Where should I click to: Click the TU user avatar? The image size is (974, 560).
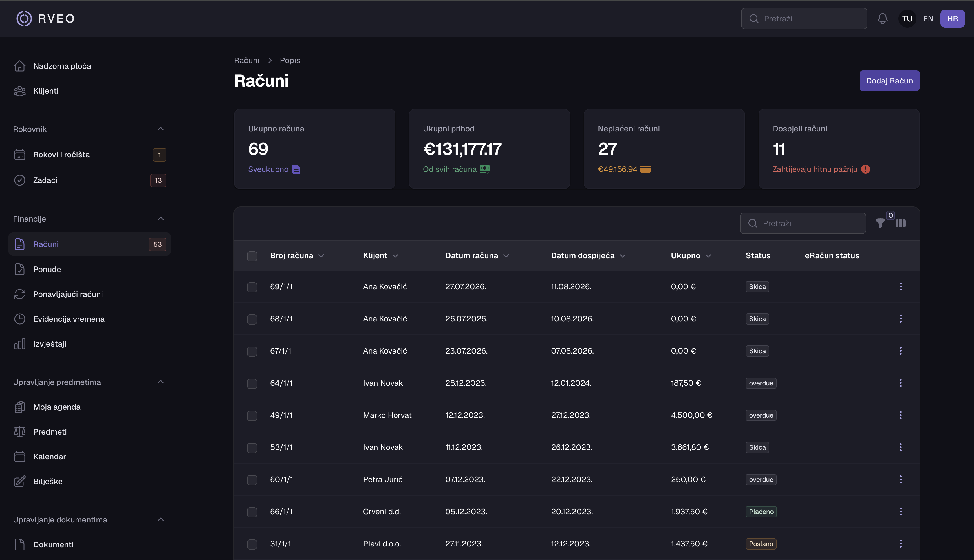click(907, 18)
